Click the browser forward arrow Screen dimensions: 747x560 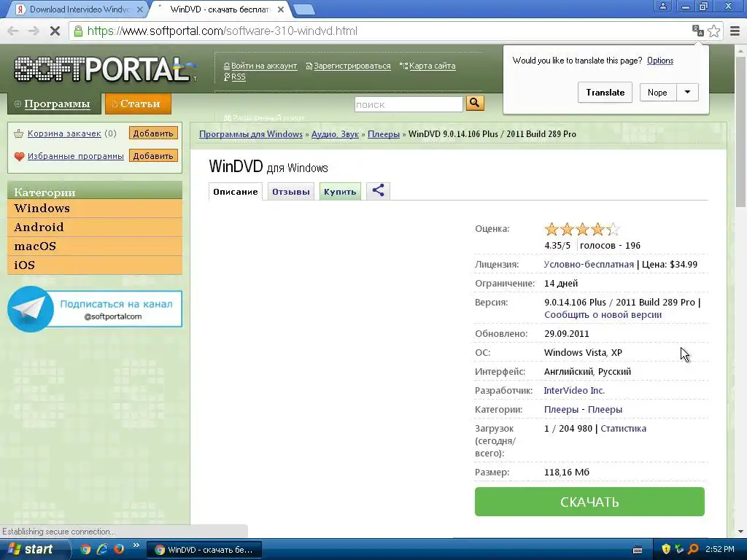(x=34, y=31)
